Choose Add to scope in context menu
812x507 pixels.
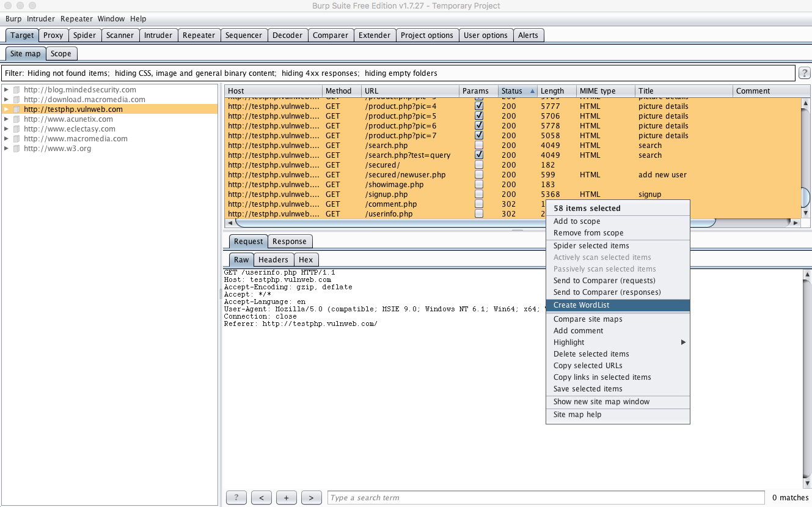577,221
